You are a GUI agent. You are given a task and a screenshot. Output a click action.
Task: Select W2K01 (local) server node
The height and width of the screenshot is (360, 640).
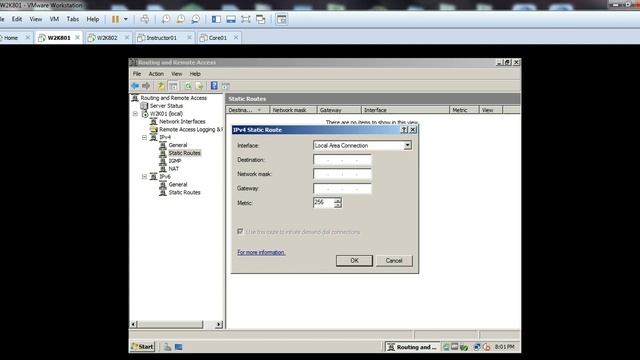pos(166,114)
